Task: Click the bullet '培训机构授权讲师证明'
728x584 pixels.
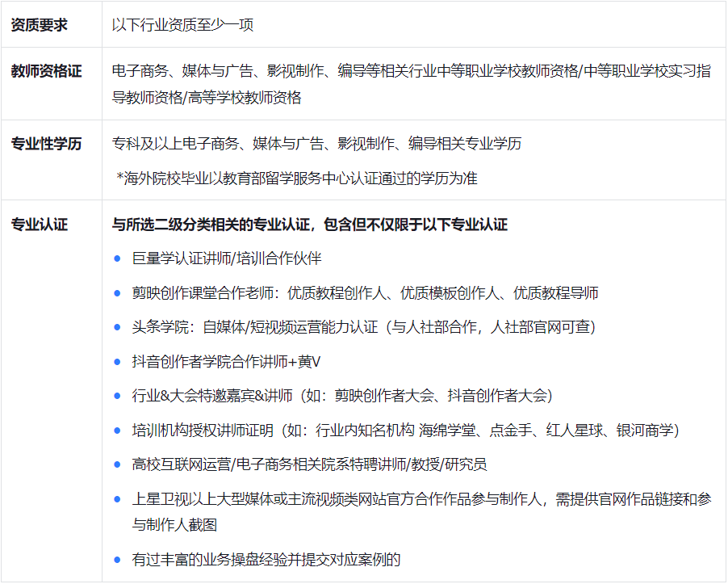Action: click(406, 431)
